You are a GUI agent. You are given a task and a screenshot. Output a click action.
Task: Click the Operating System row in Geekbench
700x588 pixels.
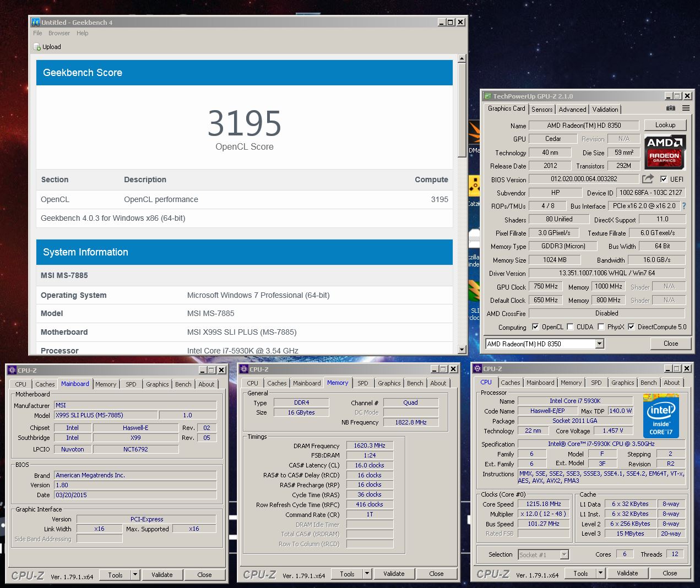click(245, 295)
